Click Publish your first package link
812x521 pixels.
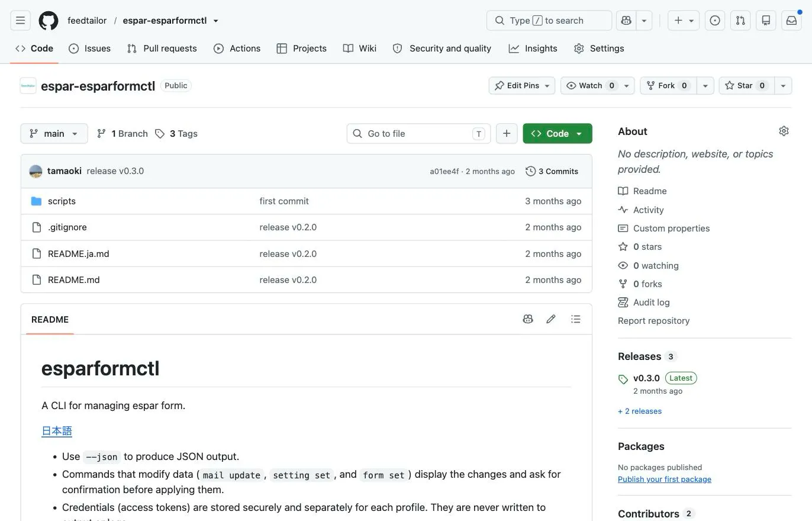click(665, 479)
